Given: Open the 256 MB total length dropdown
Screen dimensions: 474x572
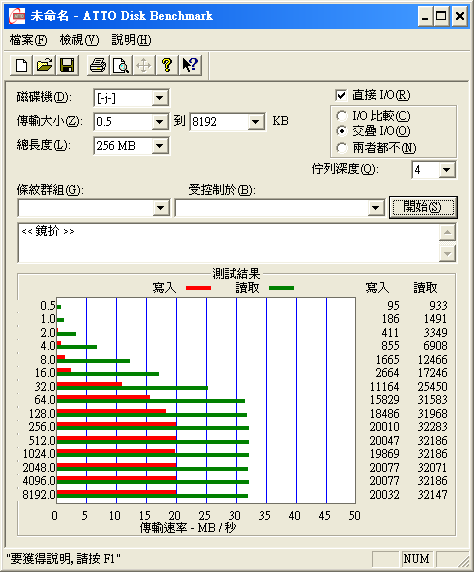Looking at the screenshot, I should point(159,146).
